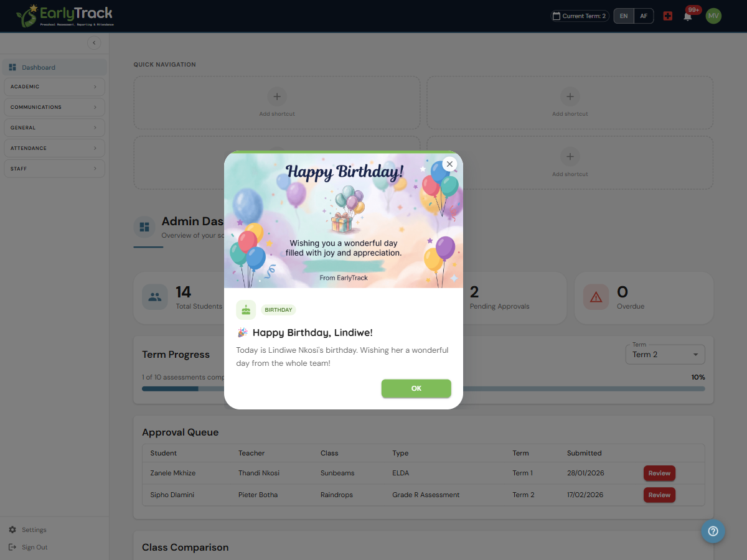Open the Term 2 dropdown

[665, 354]
